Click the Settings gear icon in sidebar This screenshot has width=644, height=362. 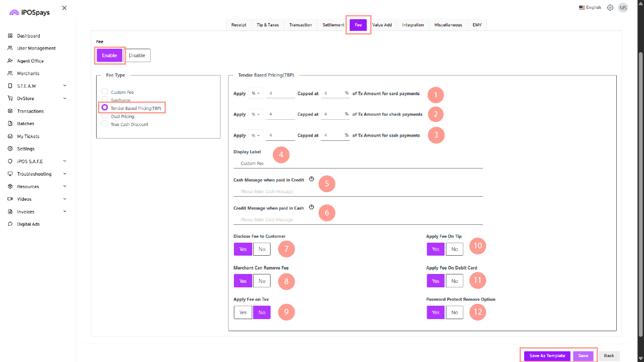(10, 149)
